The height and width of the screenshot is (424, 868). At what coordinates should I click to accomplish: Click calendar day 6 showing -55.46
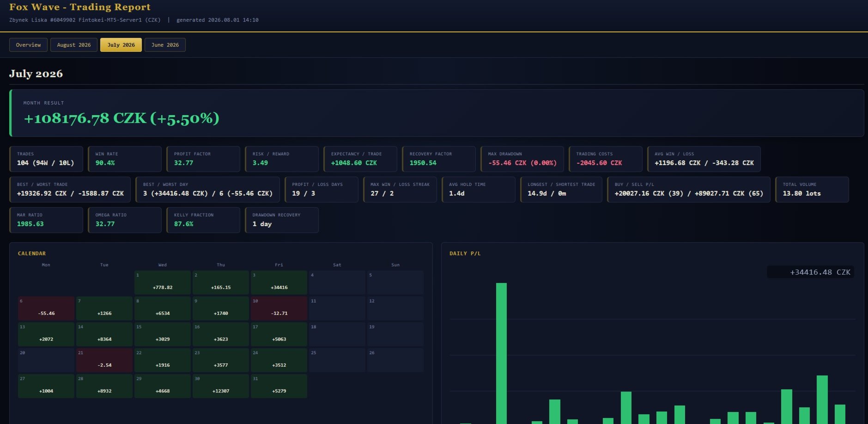pos(46,308)
